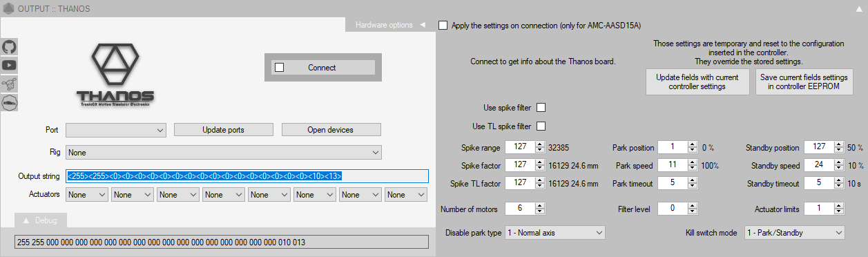This screenshot has height=257, width=868.
Task: Increase the Number of motors stepper
Action: [x=540, y=206]
